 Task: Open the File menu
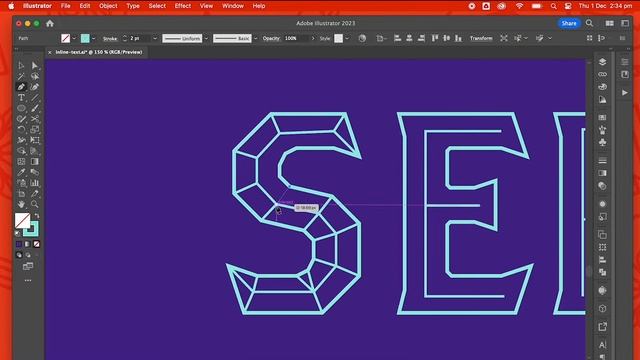point(65,6)
